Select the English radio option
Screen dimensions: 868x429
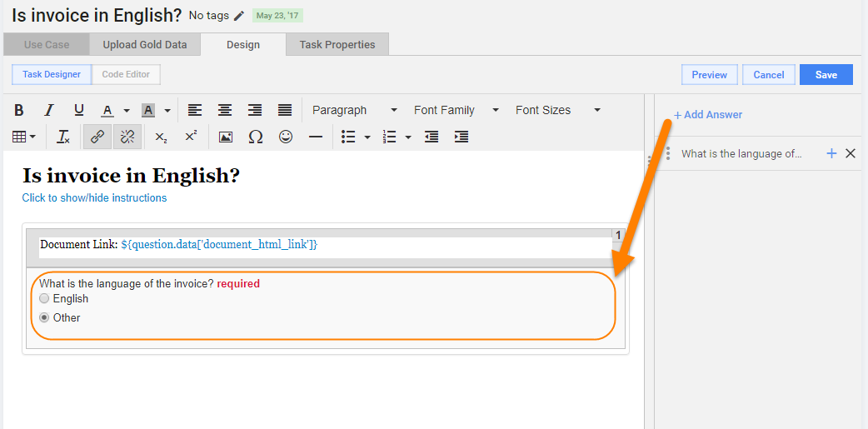44,299
